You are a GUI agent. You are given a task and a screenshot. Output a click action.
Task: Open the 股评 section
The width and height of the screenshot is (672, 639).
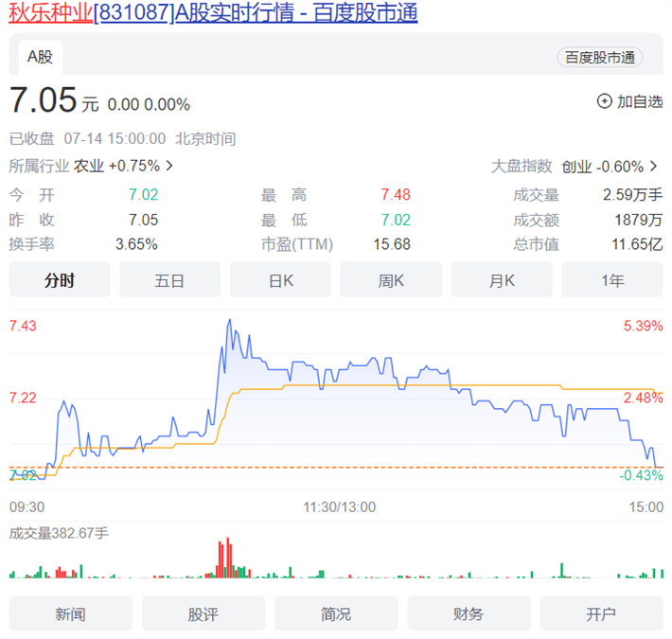coord(203,614)
